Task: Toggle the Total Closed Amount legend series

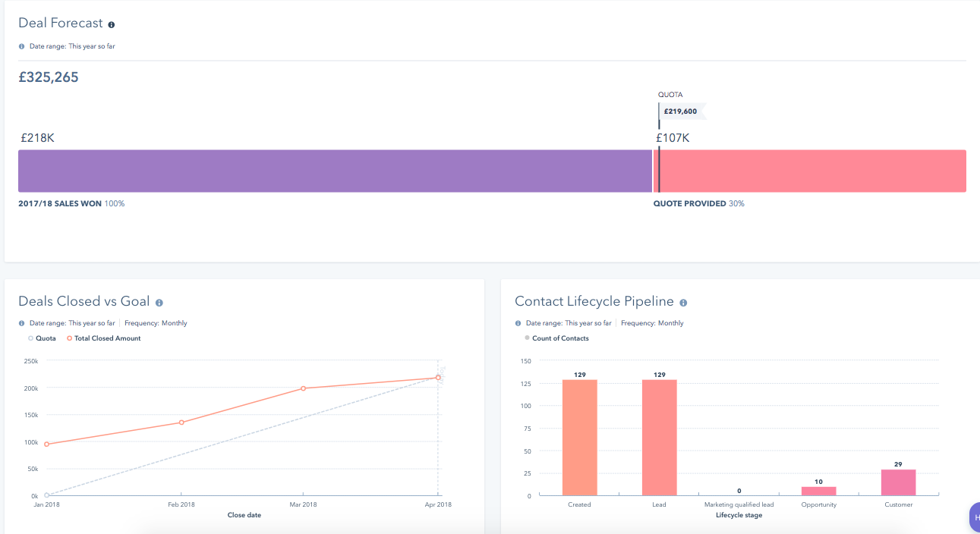Action: pos(104,338)
